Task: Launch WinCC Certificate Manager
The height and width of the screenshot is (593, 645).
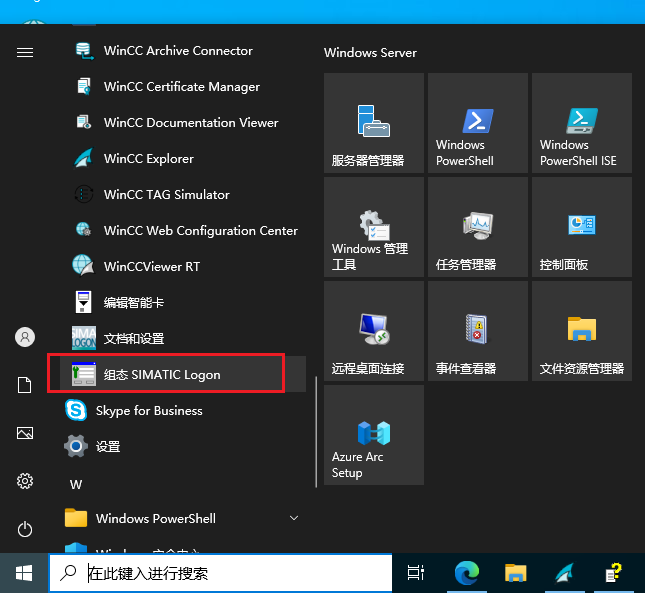Action: click(x=181, y=87)
